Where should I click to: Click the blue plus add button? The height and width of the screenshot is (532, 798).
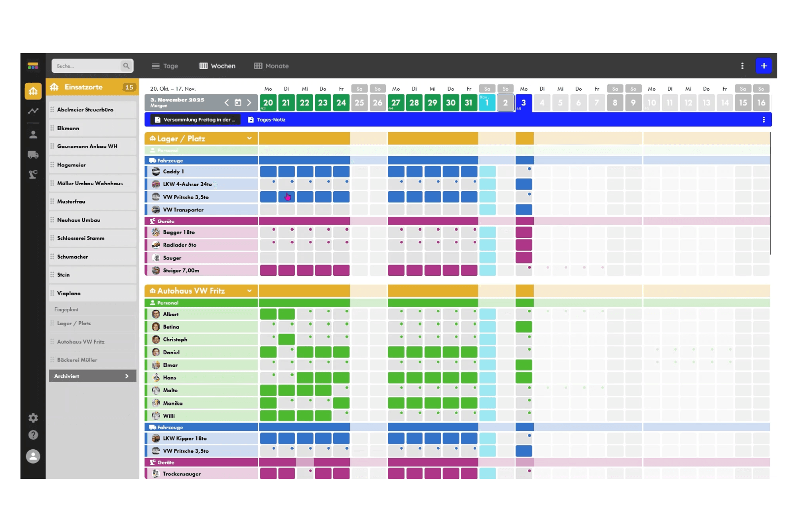coord(763,66)
